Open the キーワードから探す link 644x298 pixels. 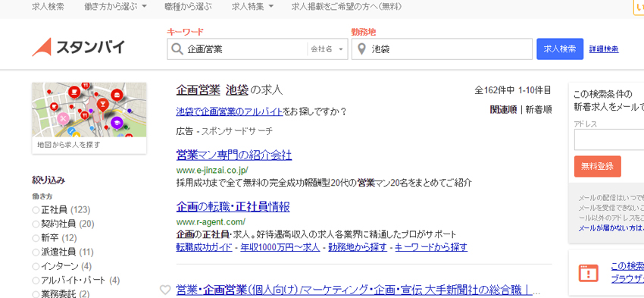(431, 247)
